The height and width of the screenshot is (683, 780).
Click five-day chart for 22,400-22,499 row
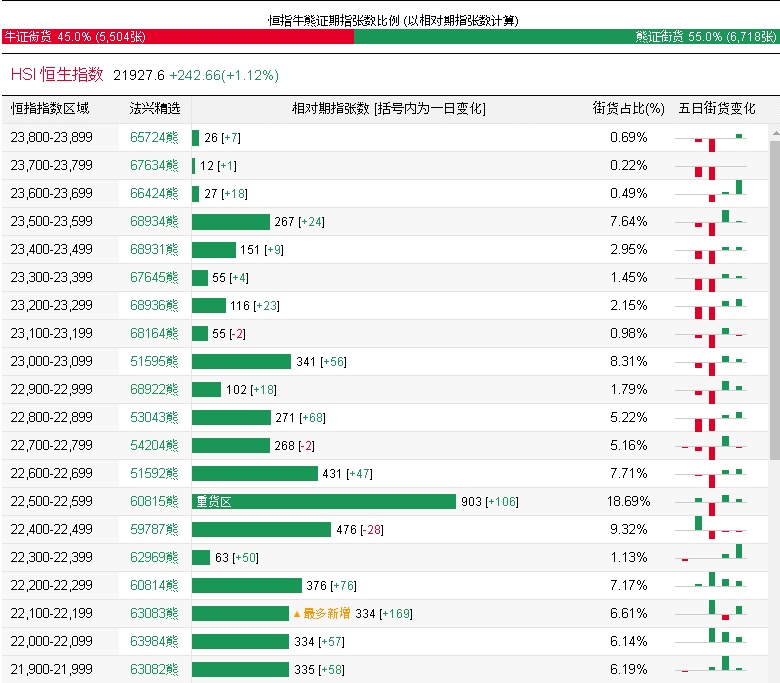pyautogui.click(x=711, y=528)
